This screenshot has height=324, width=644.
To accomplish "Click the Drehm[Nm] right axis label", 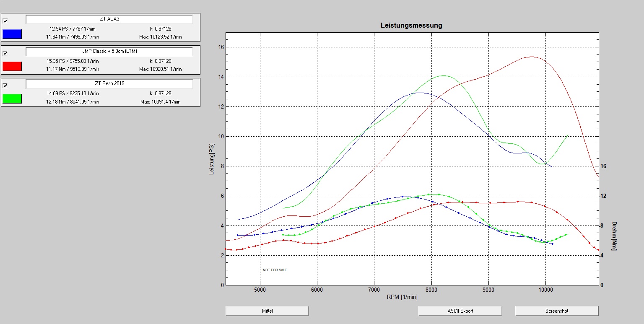I will click(x=614, y=236).
